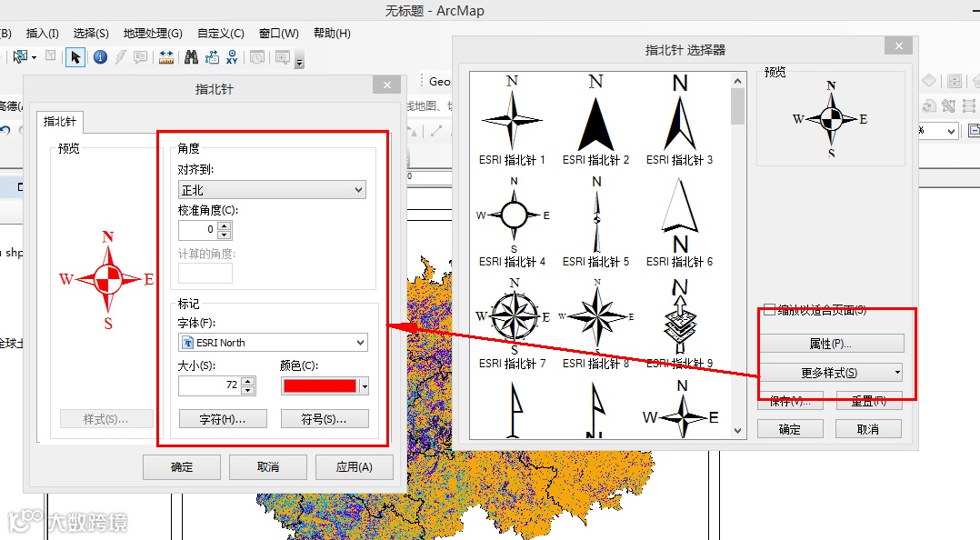Screen dimensions: 980x540
Task: Click the 校准角度 input field
Action: [198, 230]
